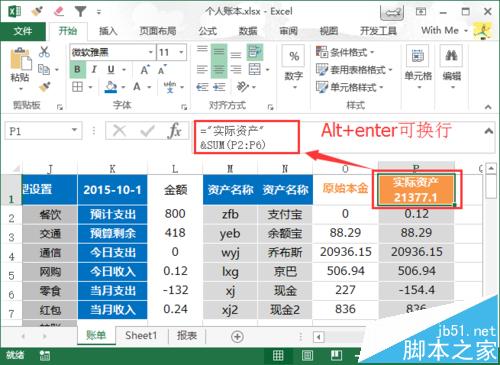Viewport: 500px width, 365px height.
Task: Click the Borders grid icon
Action: tap(77, 87)
